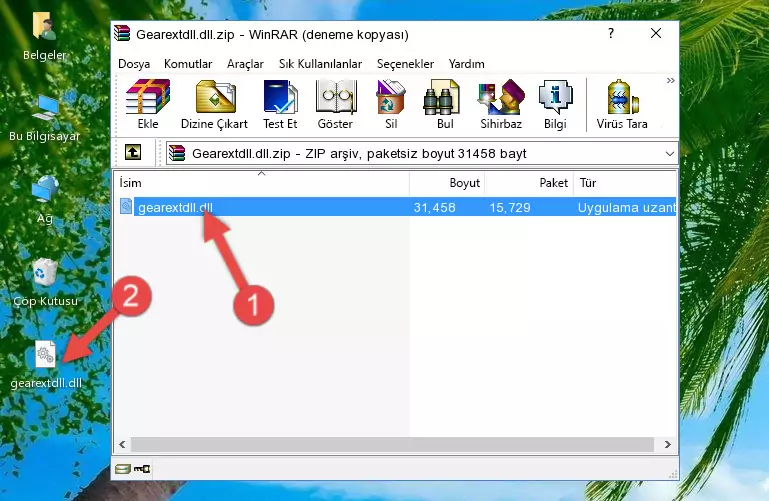
Task: Click the archive path address field
Action: [422, 153]
